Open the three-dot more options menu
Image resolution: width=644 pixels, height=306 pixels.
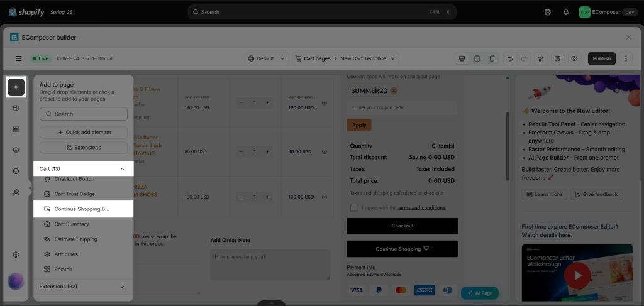pos(626,58)
